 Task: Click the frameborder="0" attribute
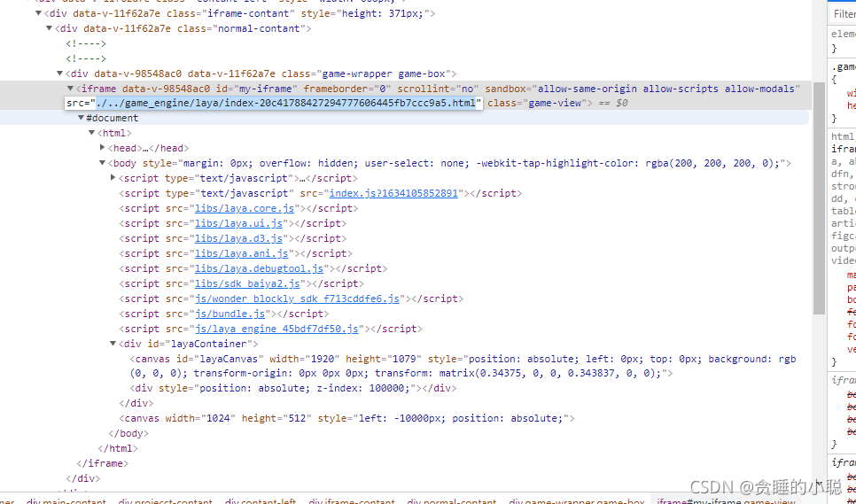coord(347,89)
